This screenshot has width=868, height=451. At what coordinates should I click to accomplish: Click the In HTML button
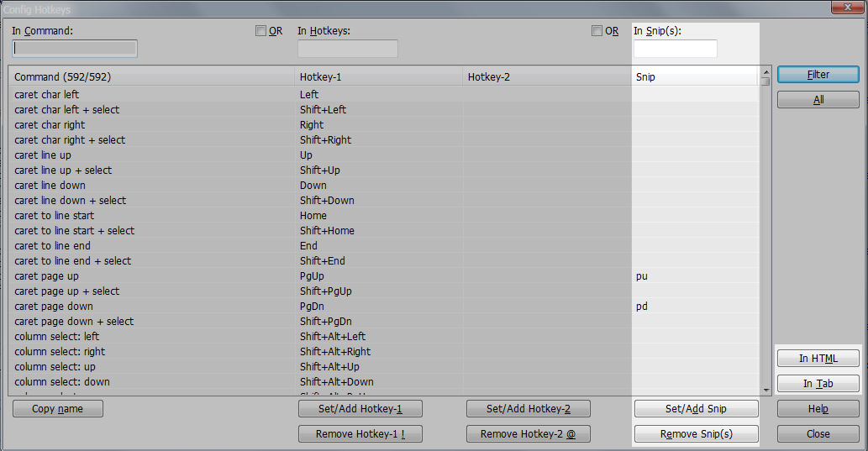818,359
